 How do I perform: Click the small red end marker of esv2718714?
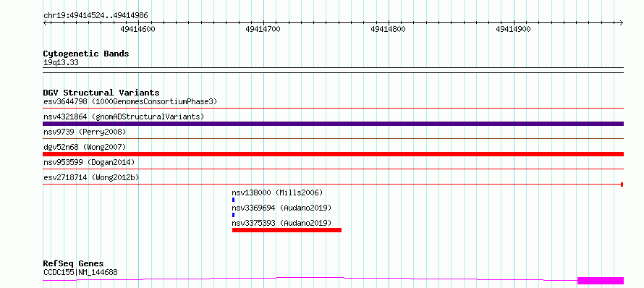[622, 185]
